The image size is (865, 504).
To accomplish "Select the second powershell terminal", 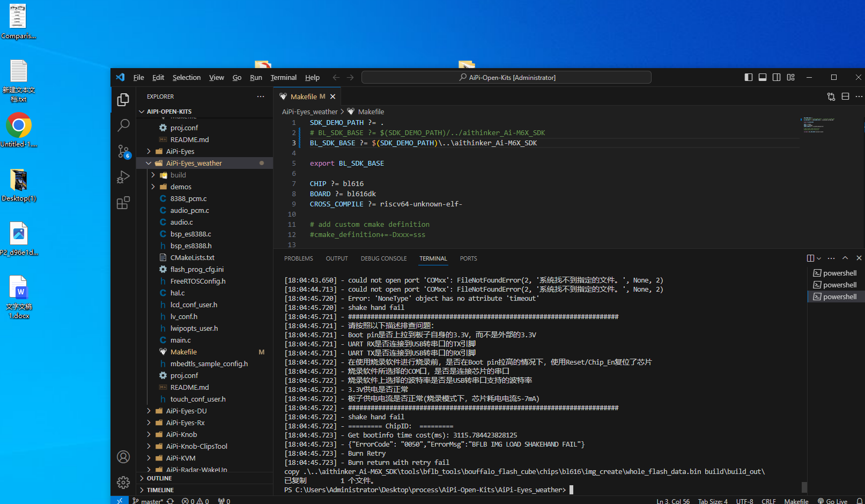I will pyautogui.click(x=836, y=285).
